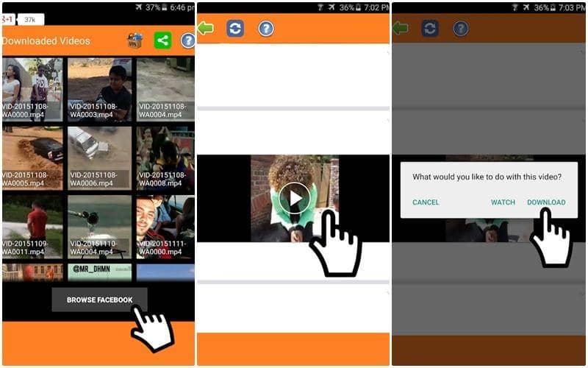
Task: Click the green share icon
Action: [x=162, y=40]
